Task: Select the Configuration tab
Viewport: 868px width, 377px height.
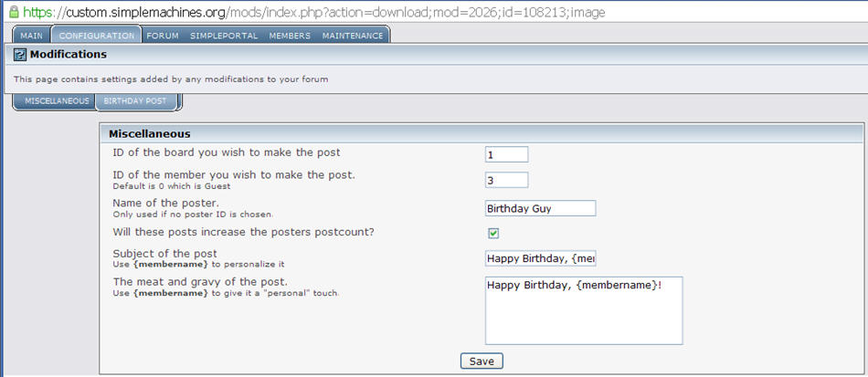Action: (x=97, y=36)
